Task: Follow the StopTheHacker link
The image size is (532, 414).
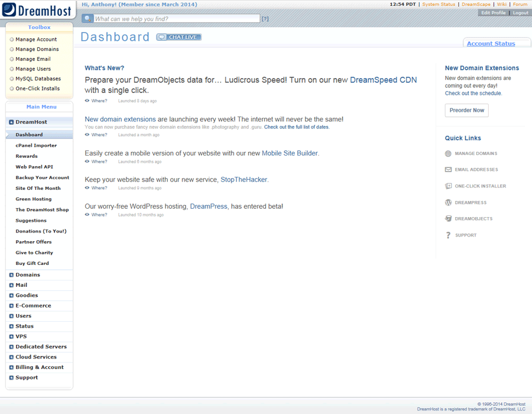Action: click(244, 180)
